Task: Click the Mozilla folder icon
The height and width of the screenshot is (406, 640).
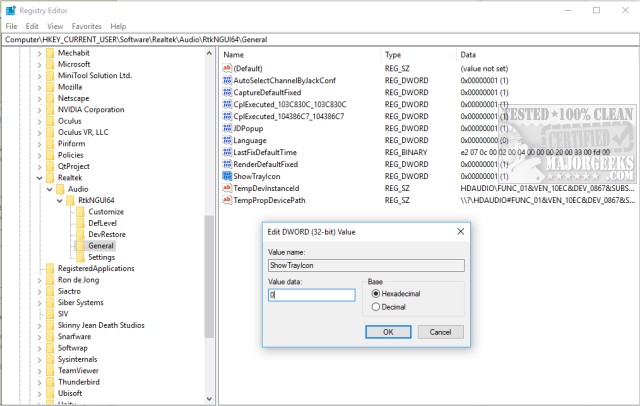Action: tap(50, 87)
